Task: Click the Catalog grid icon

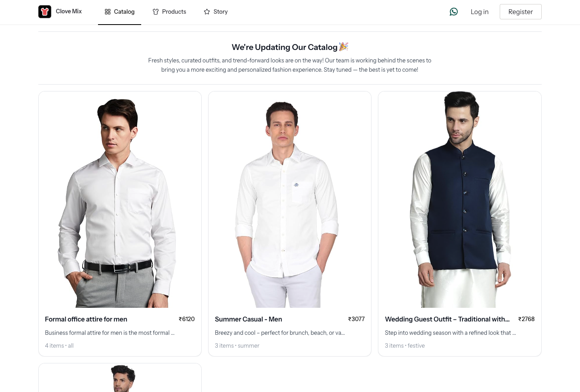Action: coord(108,12)
